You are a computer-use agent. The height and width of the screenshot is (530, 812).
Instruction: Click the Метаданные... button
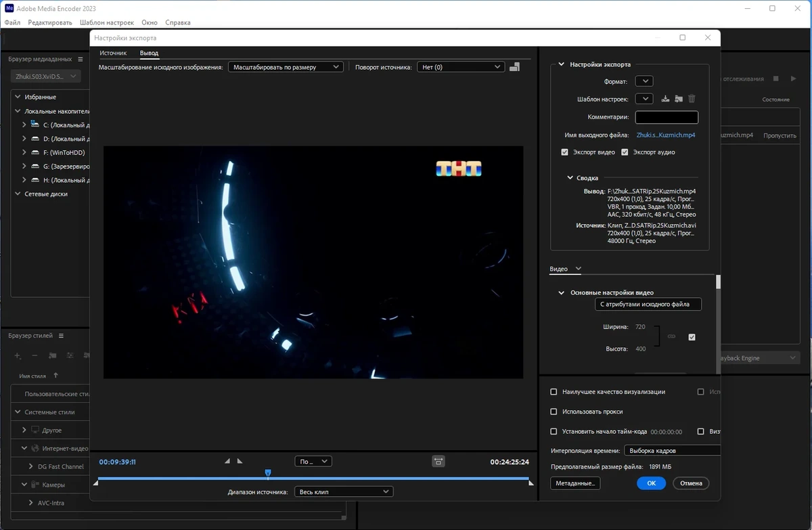(x=575, y=483)
